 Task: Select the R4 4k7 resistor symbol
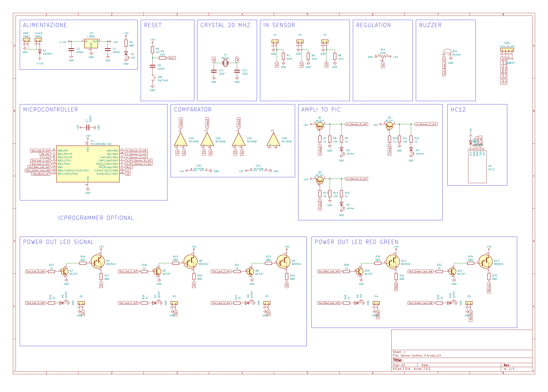point(152,50)
